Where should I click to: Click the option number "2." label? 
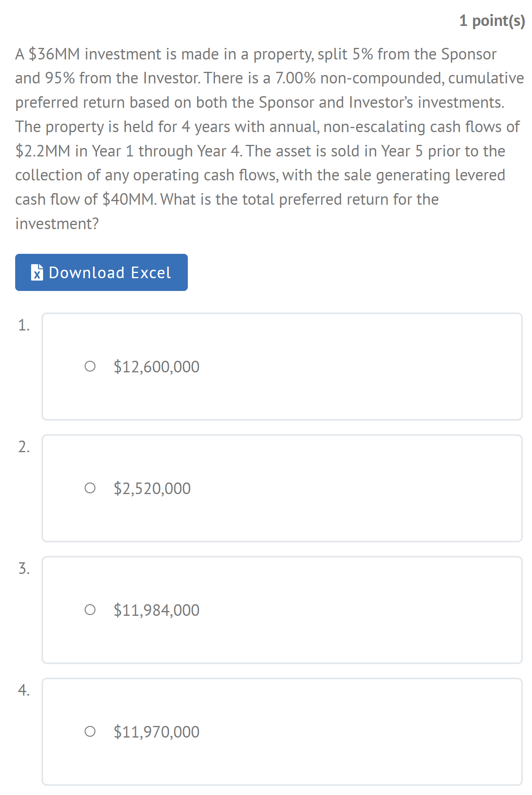click(x=24, y=447)
